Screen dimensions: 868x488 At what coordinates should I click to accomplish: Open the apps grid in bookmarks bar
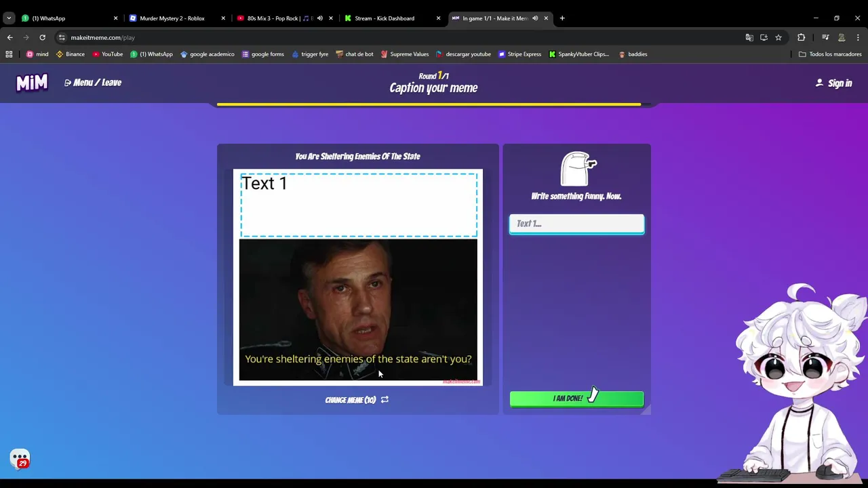[x=9, y=54]
